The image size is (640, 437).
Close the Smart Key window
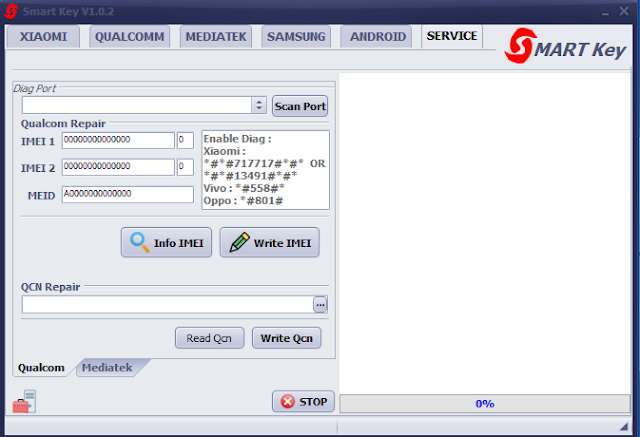coord(624,11)
